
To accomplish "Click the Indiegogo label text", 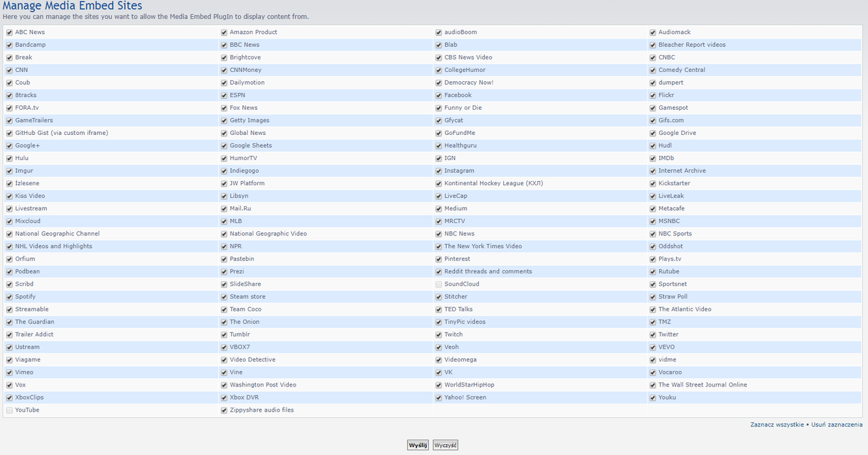I will pos(244,171).
